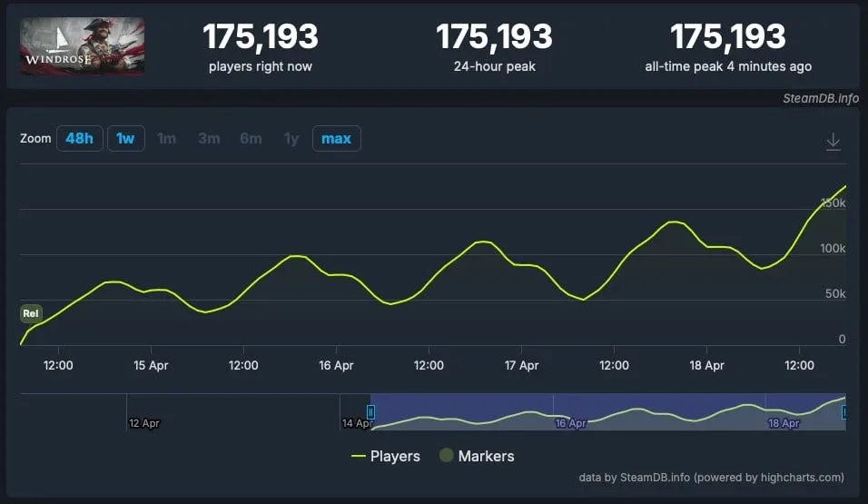Click the highlighted navigator selection area

point(607,410)
